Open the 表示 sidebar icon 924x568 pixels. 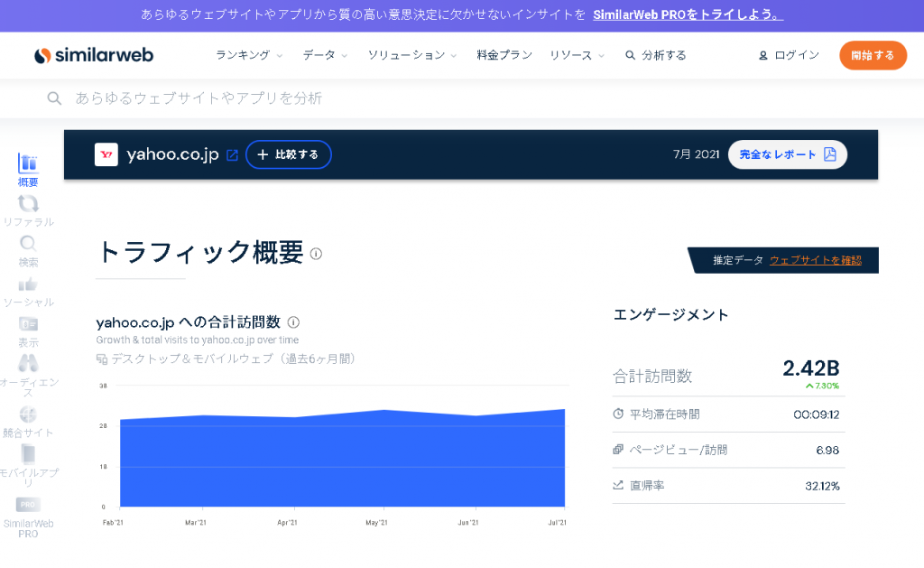click(28, 324)
